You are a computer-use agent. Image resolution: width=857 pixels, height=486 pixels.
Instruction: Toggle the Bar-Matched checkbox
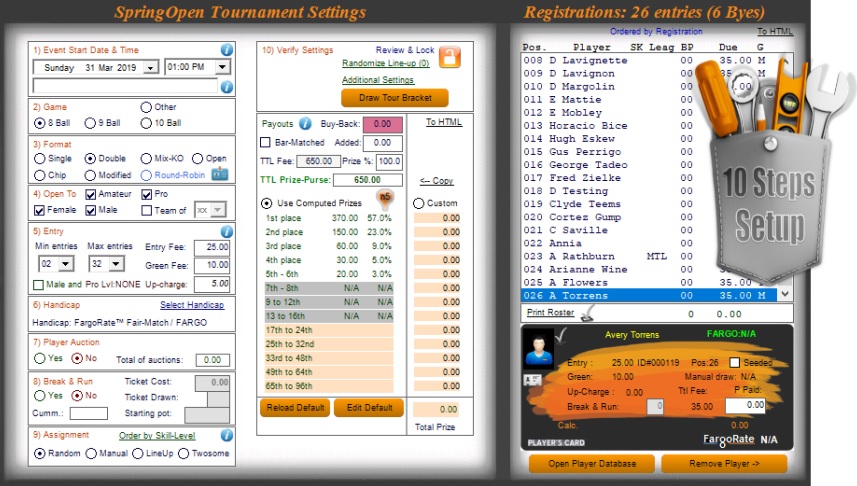[x=265, y=143]
